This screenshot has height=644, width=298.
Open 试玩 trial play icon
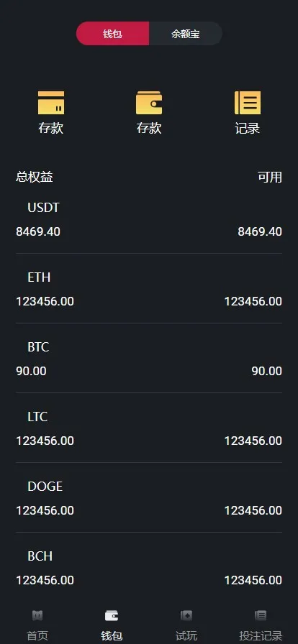186,615
